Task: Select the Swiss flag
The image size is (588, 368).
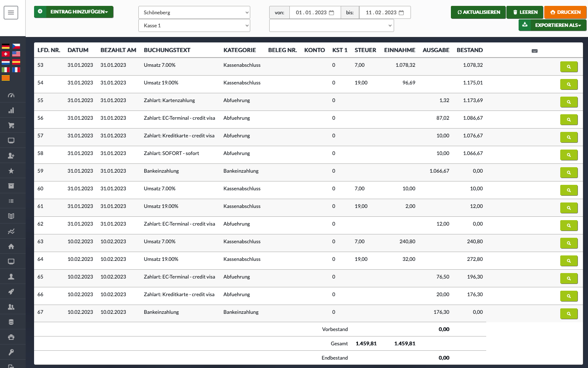Action: pyautogui.click(x=5, y=54)
